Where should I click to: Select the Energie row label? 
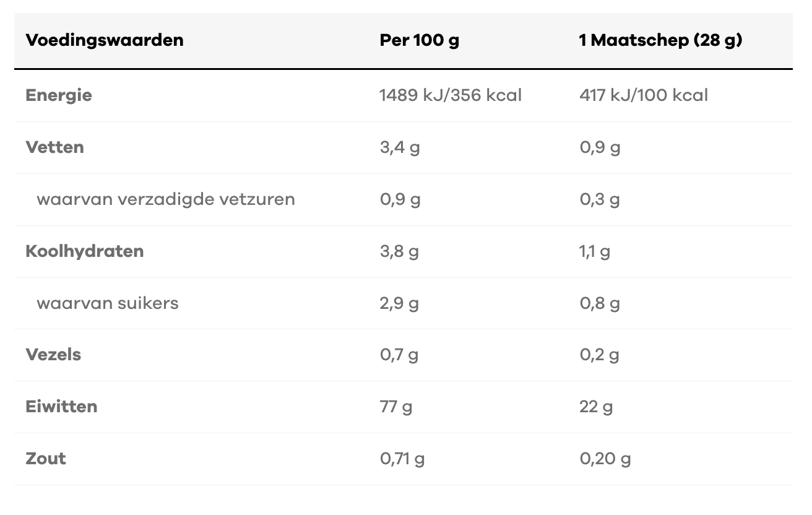[59, 95]
